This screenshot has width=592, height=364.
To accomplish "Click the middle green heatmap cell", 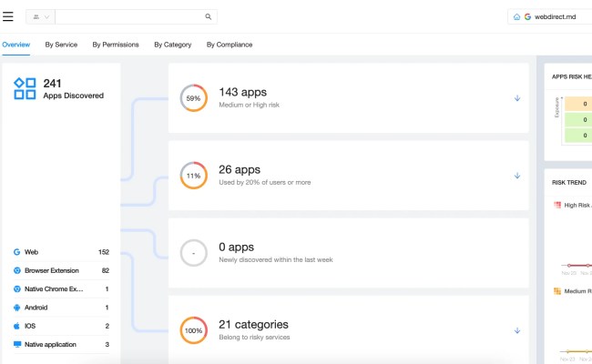I will pyautogui.click(x=578, y=119).
